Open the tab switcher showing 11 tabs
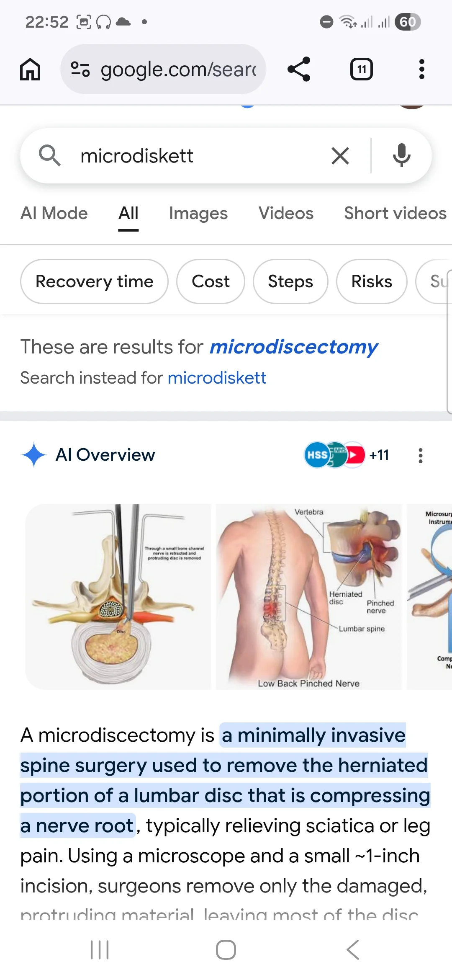Image resolution: width=452 pixels, height=980 pixels. point(362,69)
